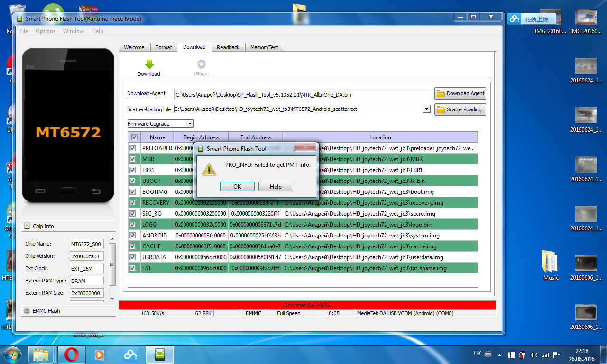Screen dimensions: 607x364
Task: Open the Firmware Upgrade mode dropdown
Action: (x=161, y=124)
